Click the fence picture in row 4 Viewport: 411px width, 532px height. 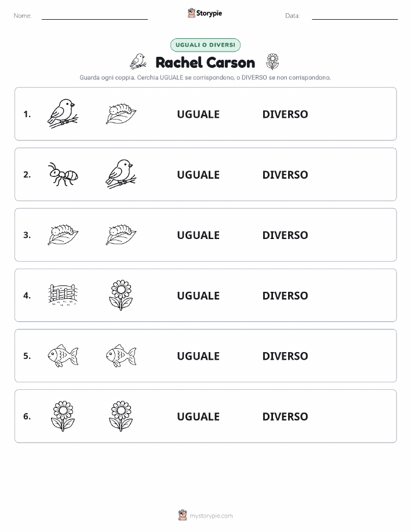63,295
